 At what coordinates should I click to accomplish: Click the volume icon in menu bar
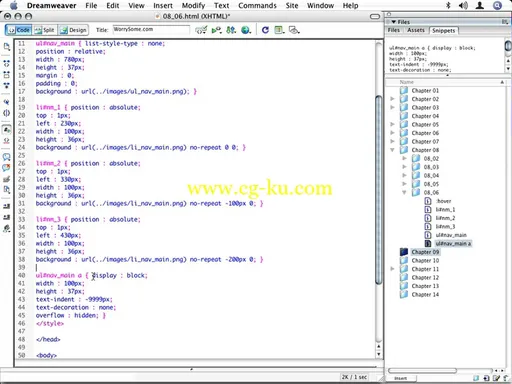[x=463, y=6]
